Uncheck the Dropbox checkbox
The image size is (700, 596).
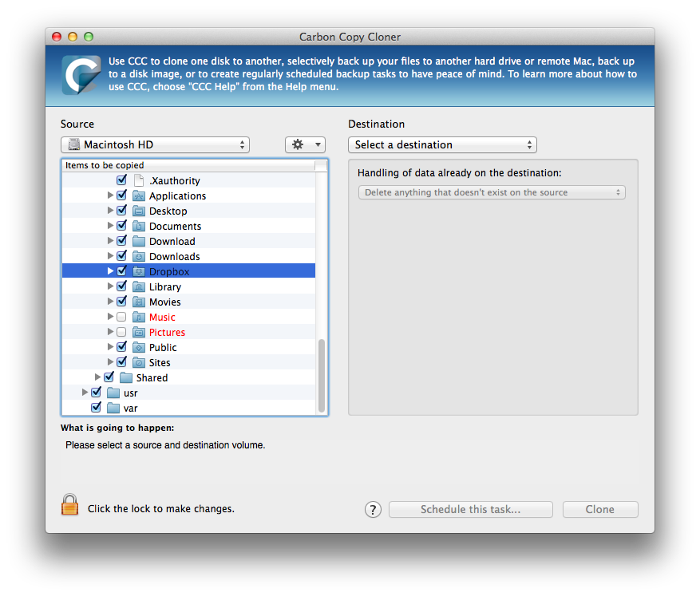pos(121,270)
